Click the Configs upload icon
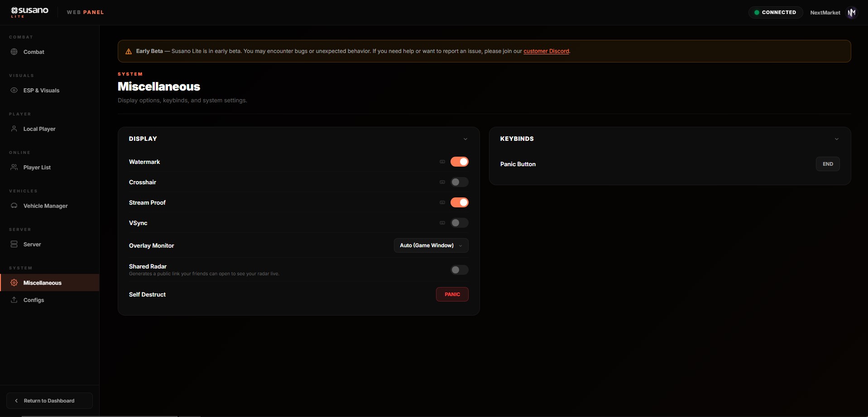 point(14,300)
